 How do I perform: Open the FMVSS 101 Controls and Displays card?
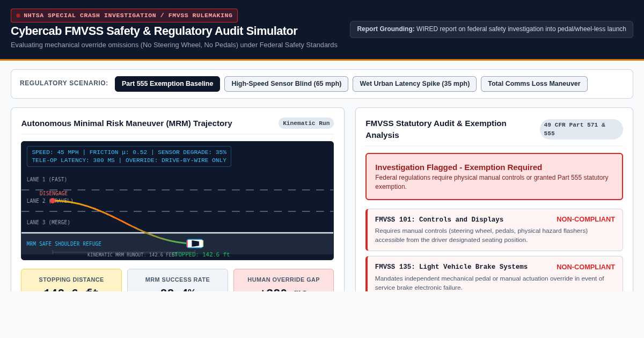[494, 230]
